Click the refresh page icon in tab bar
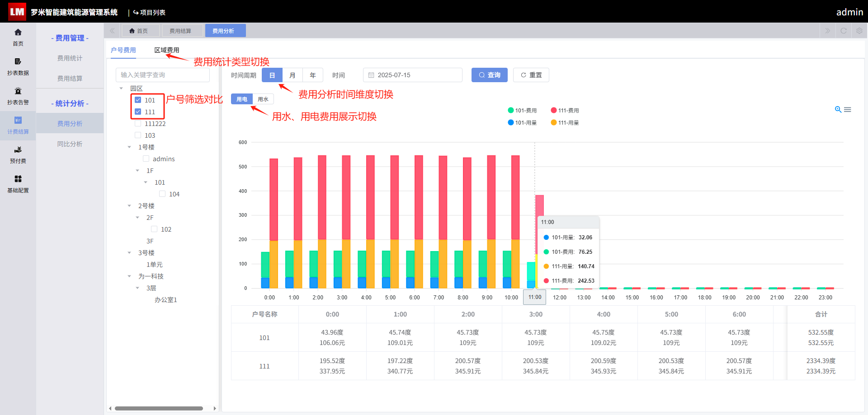868x415 pixels. tap(843, 31)
